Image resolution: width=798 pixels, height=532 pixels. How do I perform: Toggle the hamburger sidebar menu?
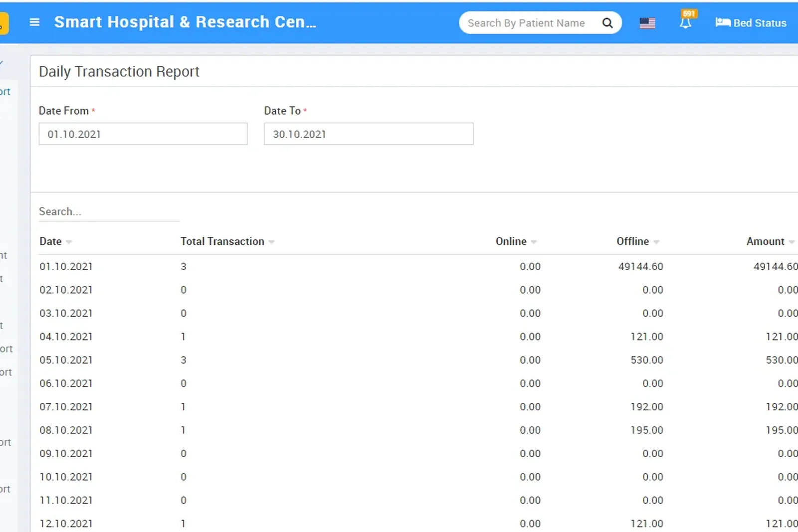[34, 22]
